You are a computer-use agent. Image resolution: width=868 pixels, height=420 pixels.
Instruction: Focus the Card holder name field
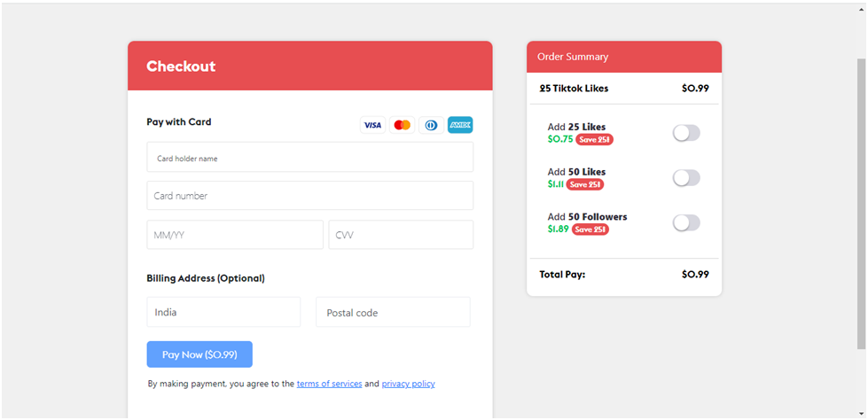310,157
